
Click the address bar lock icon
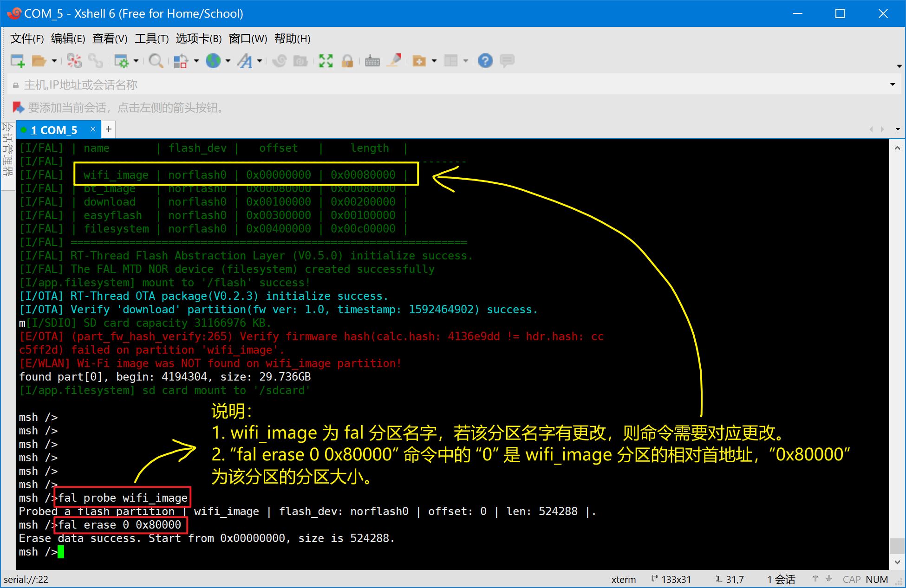[16, 85]
